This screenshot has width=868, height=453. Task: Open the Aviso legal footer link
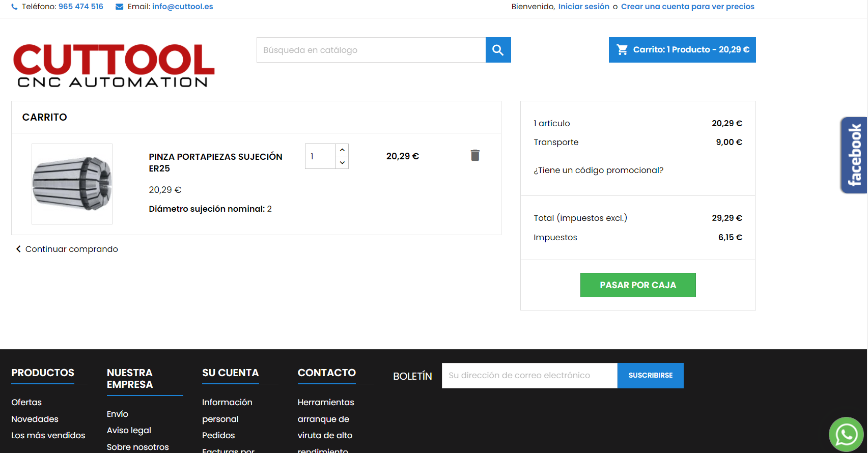point(129,430)
